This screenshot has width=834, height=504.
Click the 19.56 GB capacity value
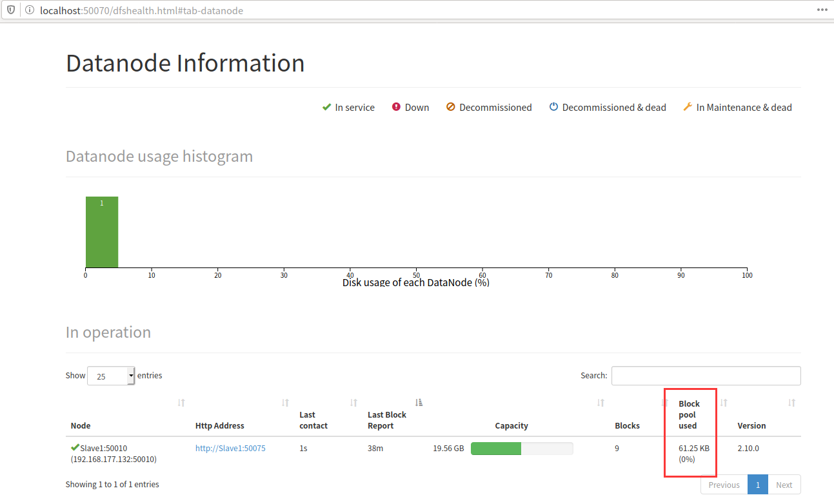coord(448,448)
